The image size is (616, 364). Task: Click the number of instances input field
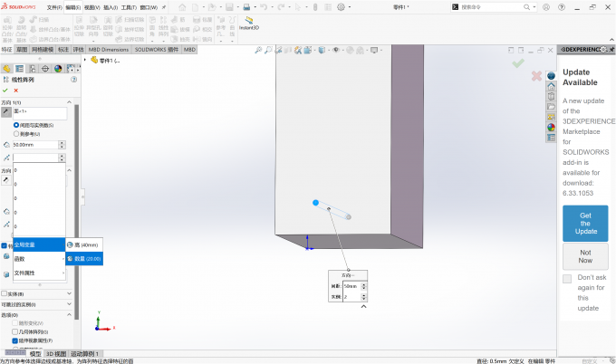pyautogui.click(x=35, y=158)
